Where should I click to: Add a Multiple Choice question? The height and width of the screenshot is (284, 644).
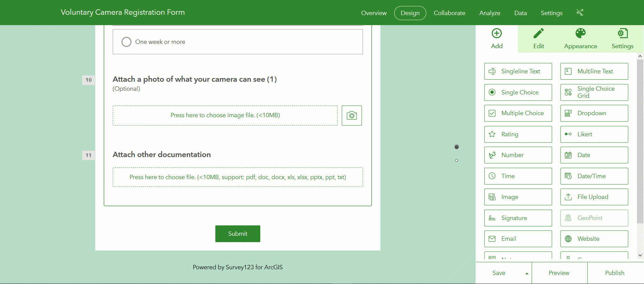point(518,113)
